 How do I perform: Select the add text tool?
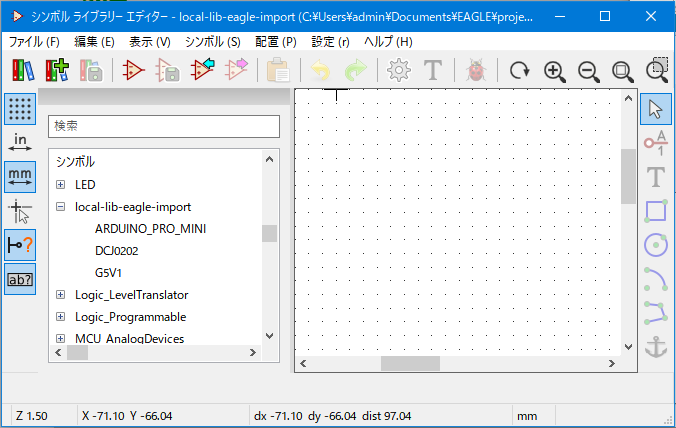click(656, 177)
